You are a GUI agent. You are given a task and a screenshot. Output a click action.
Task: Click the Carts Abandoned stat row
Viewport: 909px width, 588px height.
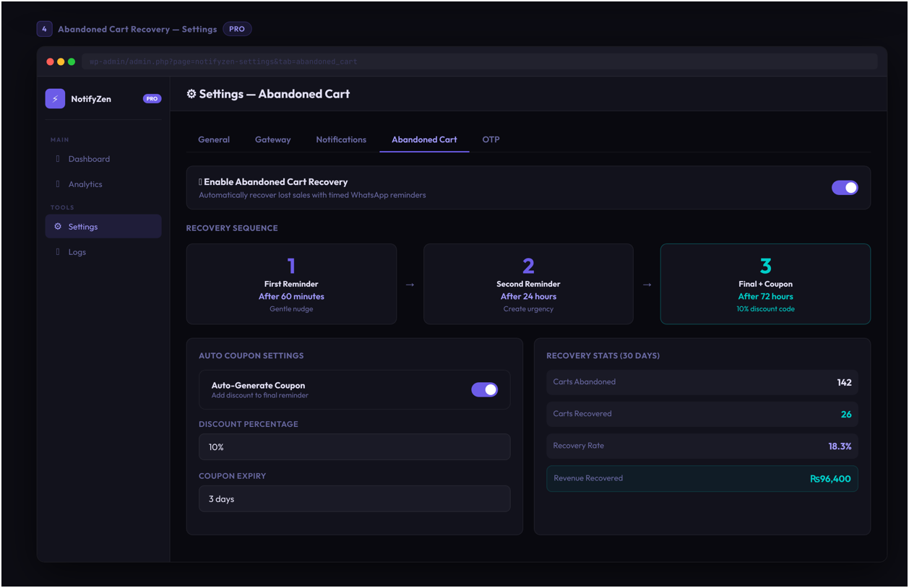[x=702, y=382]
